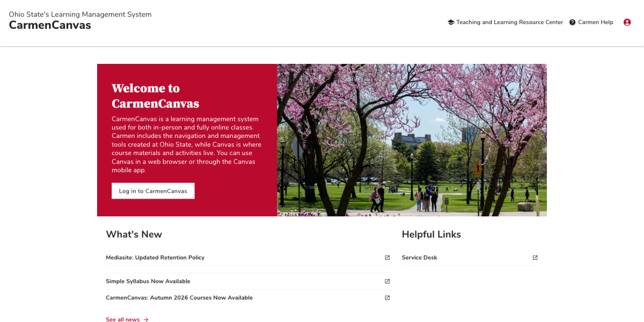This screenshot has width=644, height=322.
Task: Open Simple Syllabus Now Available article
Action: pos(148,281)
